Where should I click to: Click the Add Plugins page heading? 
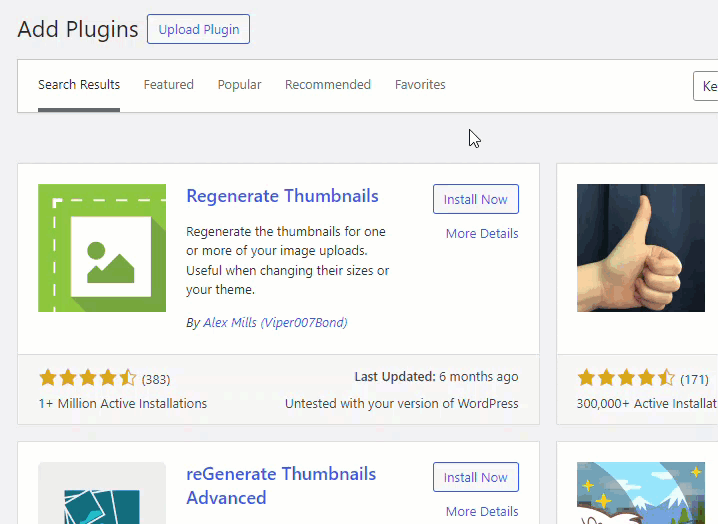coord(78,29)
